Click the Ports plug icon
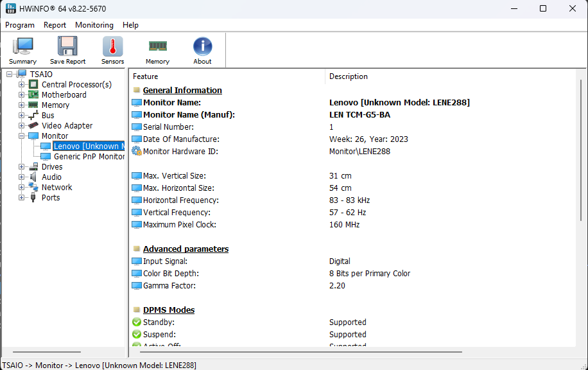Image resolution: width=588 pixels, height=370 pixels. (x=33, y=197)
